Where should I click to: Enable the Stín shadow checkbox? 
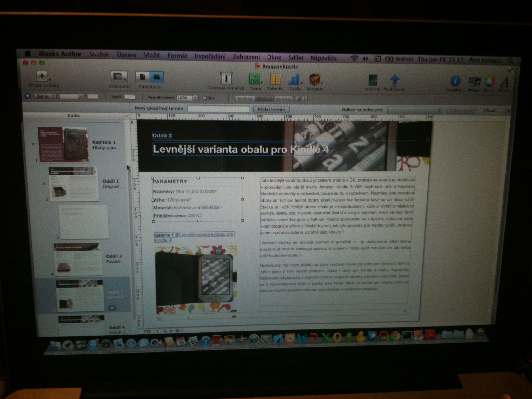pos(204,98)
